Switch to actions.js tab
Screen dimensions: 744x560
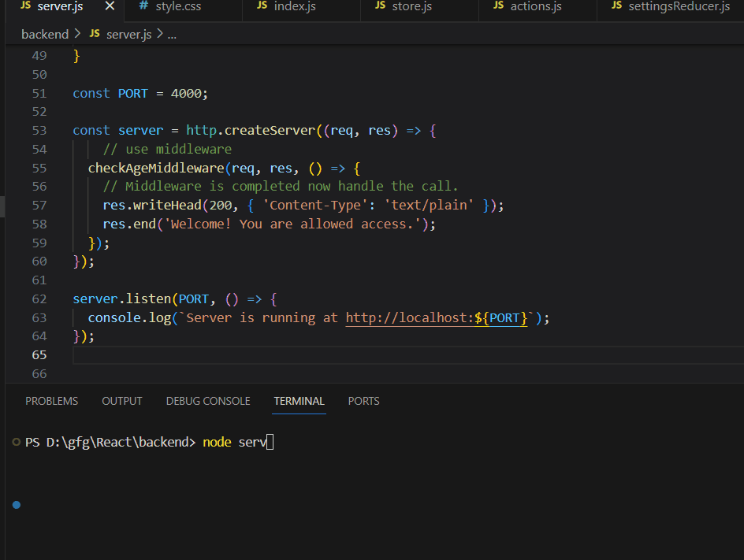pos(535,6)
